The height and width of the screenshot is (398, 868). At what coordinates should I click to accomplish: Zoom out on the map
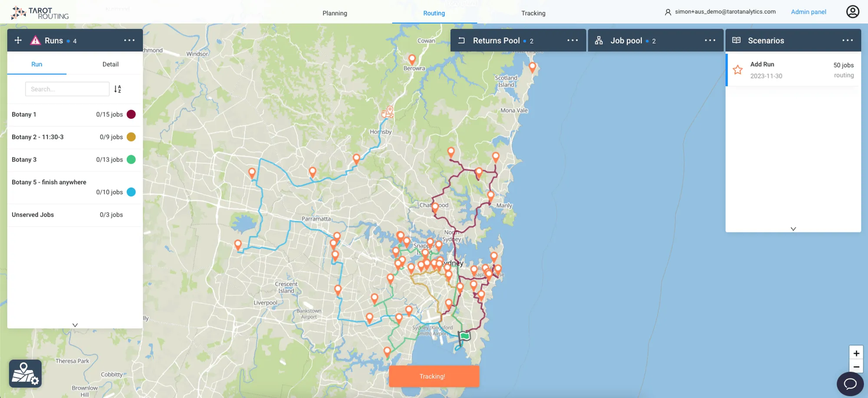(856, 366)
